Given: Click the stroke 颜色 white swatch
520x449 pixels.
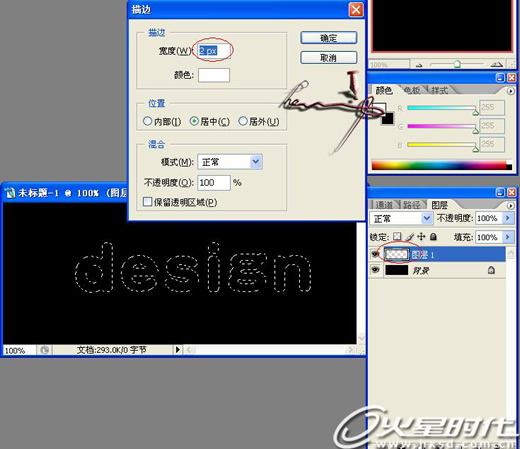Looking at the screenshot, I should point(214,75).
